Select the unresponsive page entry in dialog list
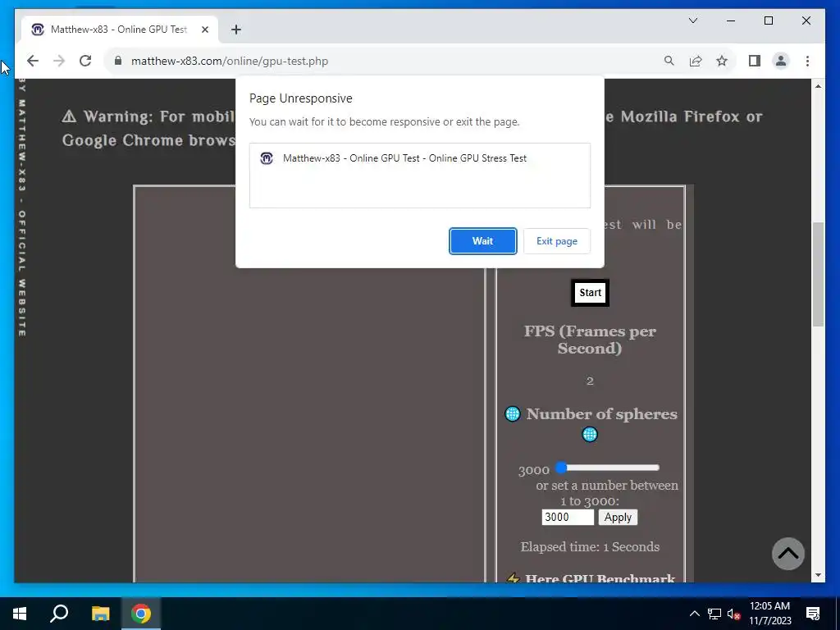The height and width of the screenshot is (630, 840). coord(419,158)
